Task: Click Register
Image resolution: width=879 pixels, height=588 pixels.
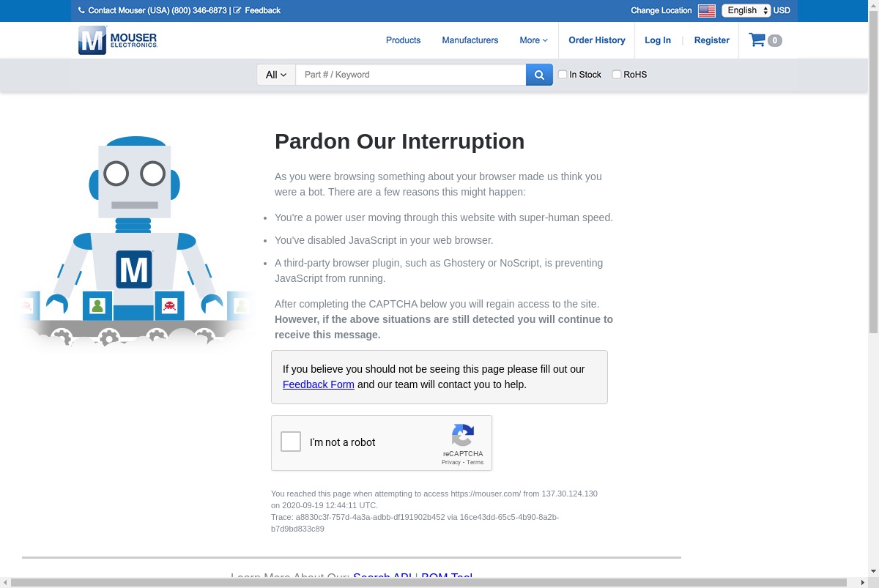Action: tap(712, 40)
